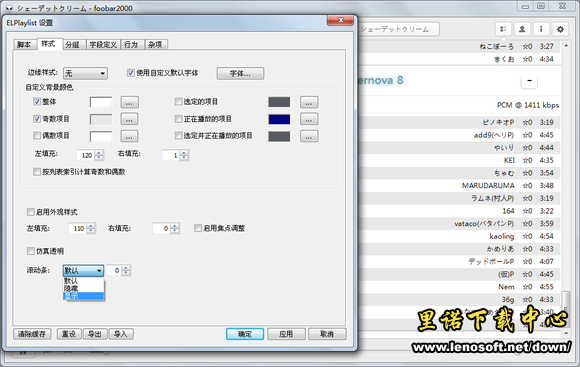This screenshot has height=367, width=580.
Task: Toggle the 整体 background checkbox
Action: pyautogui.click(x=37, y=101)
